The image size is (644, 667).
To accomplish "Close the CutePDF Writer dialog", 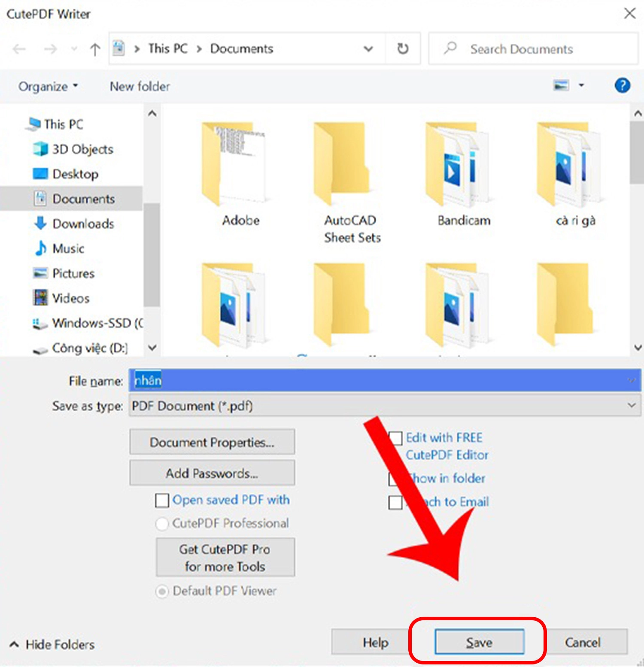I will [x=629, y=13].
